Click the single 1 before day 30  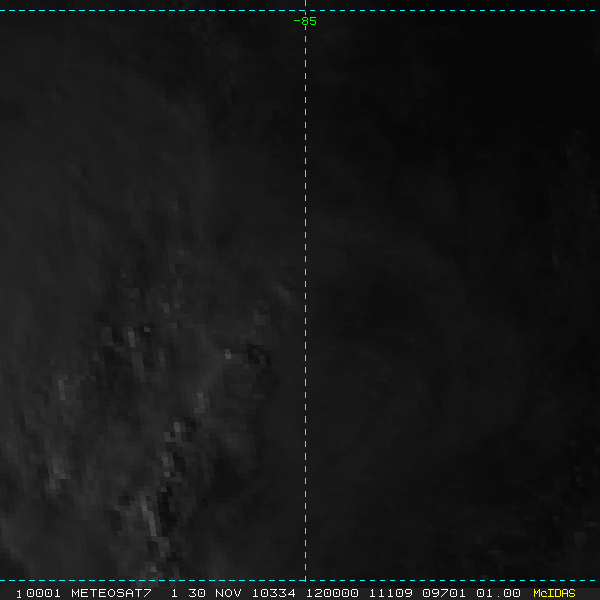[x=174, y=593]
